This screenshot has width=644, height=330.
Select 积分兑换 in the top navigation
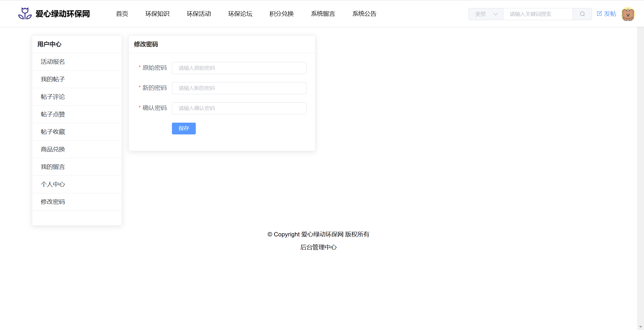click(281, 14)
